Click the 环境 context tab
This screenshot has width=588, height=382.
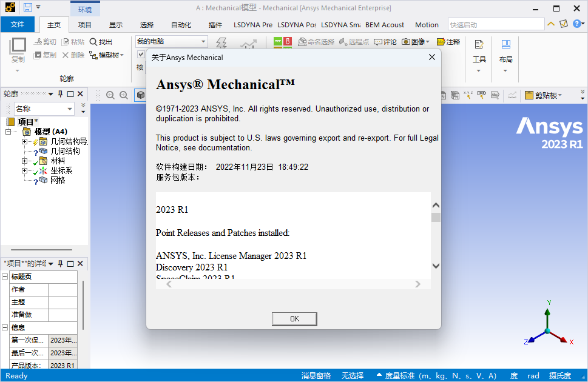(x=85, y=9)
